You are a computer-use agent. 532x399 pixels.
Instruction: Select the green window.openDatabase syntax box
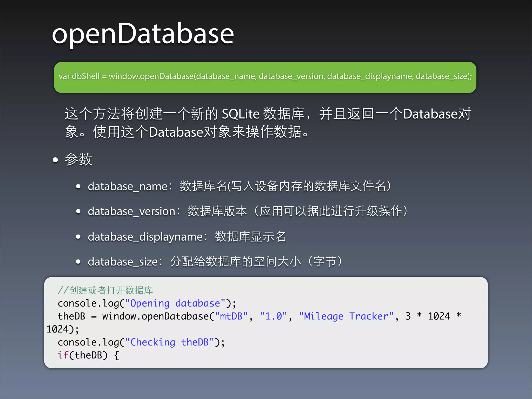point(265,77)
